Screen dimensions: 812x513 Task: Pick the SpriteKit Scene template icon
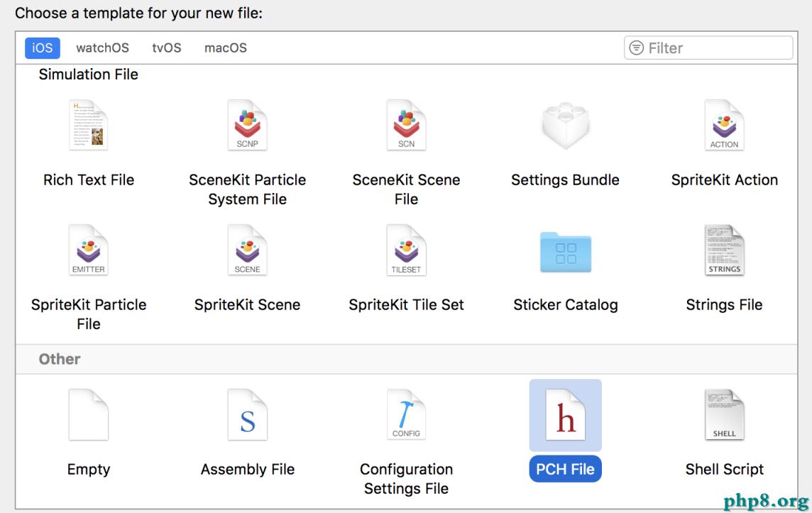(x=248, y=250)
